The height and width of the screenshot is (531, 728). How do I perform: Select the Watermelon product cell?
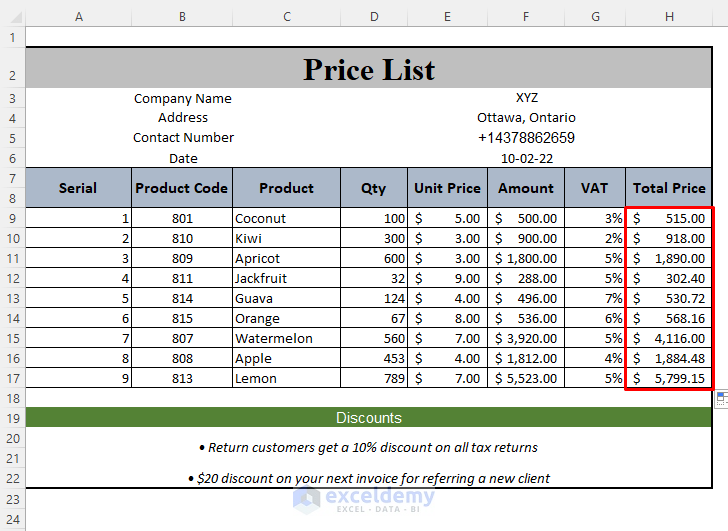(286, 339)
